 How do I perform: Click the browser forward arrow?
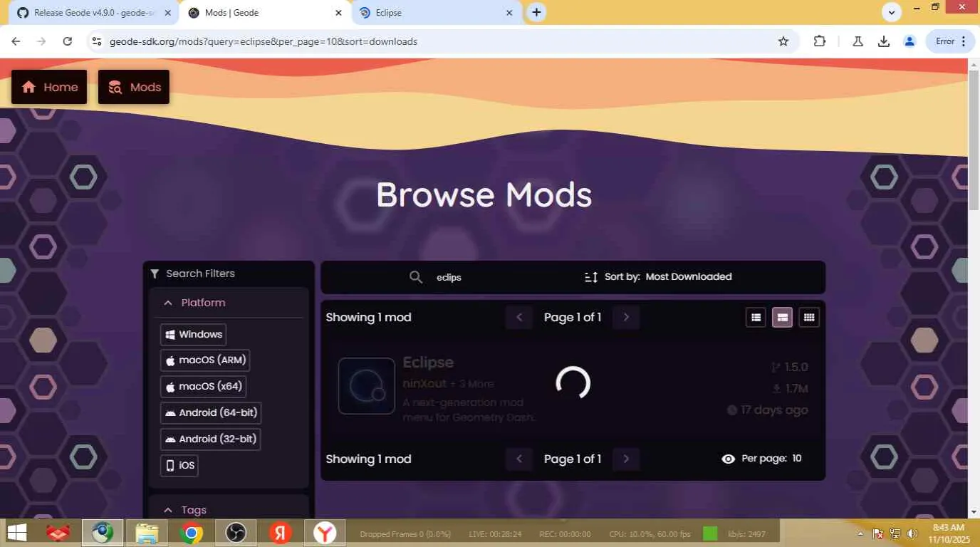tap(41, 41)
